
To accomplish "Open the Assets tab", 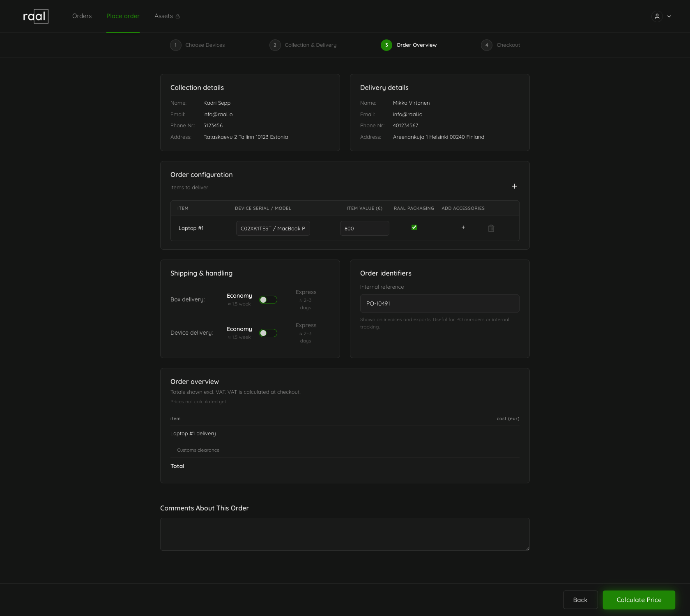I will click(163, 16).
